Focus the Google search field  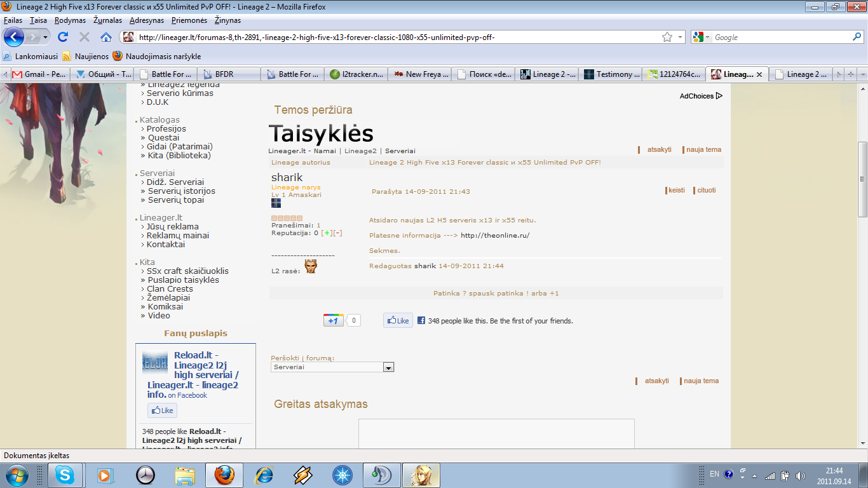pyautogui.click(x=781, y=37)
